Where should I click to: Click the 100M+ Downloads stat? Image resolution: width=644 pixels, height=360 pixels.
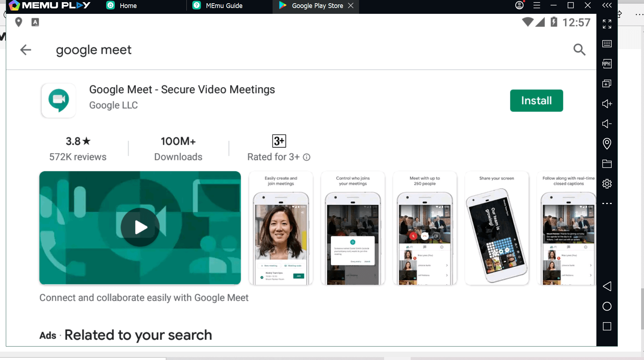178,149
